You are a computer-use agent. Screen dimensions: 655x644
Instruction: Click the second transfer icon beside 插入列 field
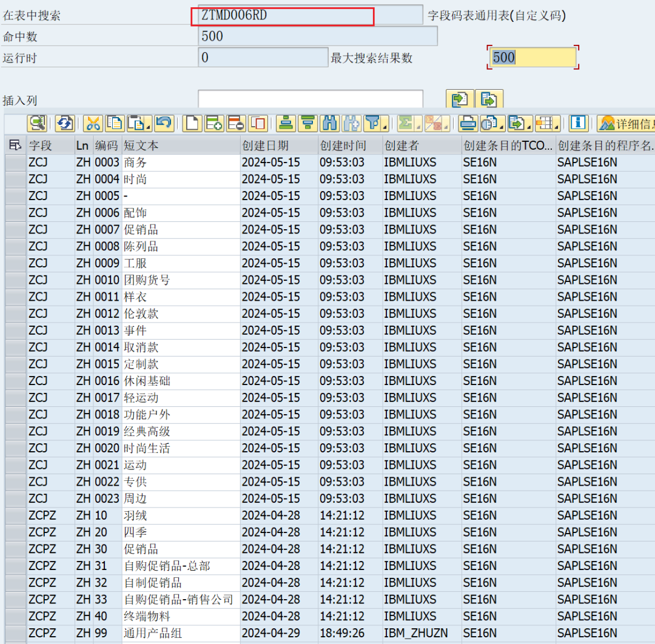(x=489, y=99)
